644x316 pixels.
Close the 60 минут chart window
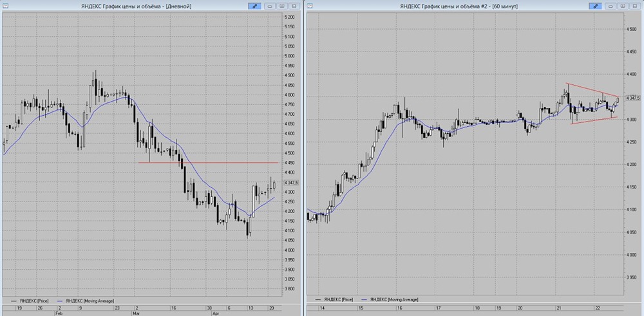pyautogui.click(x=635, y=6)
